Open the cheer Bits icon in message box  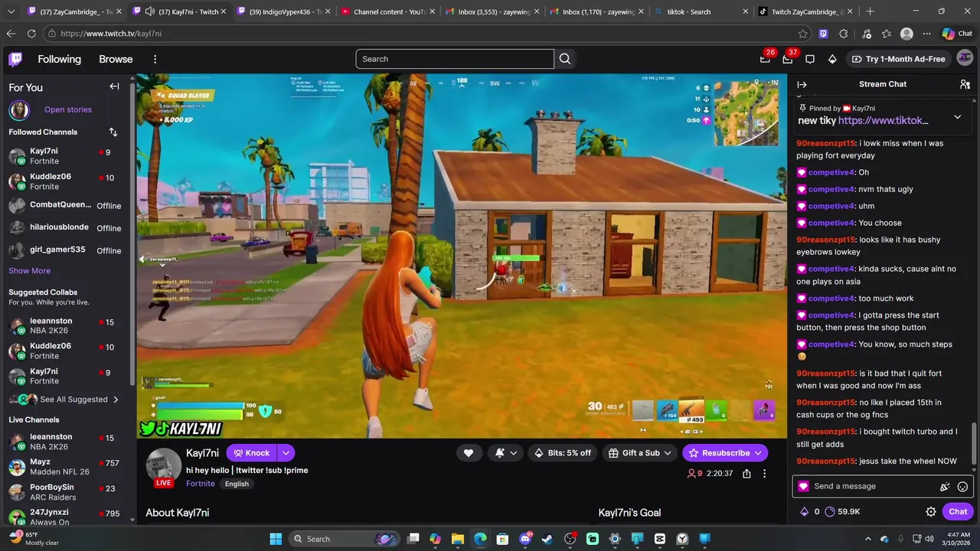tap(945, 487)
